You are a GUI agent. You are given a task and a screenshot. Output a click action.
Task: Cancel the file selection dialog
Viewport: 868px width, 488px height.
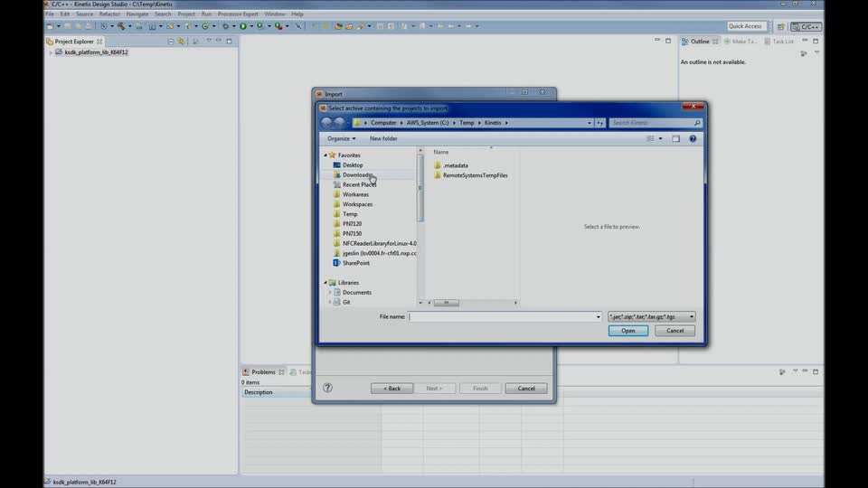coord(675,331)
